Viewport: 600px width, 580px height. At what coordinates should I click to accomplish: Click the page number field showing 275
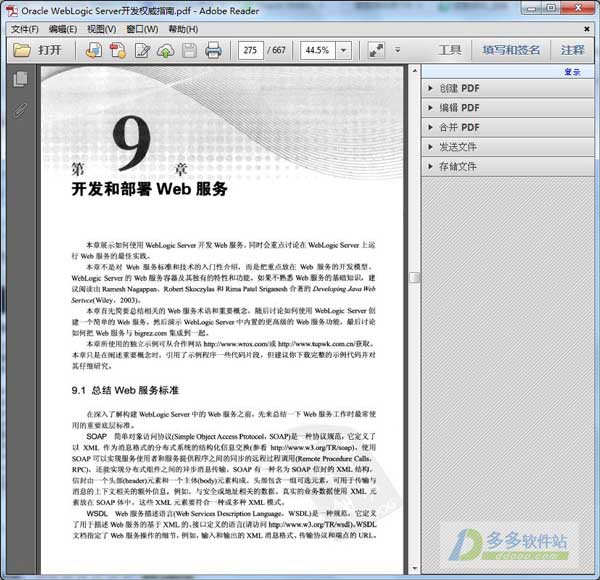pyautogui.click(x=251, y=50)
